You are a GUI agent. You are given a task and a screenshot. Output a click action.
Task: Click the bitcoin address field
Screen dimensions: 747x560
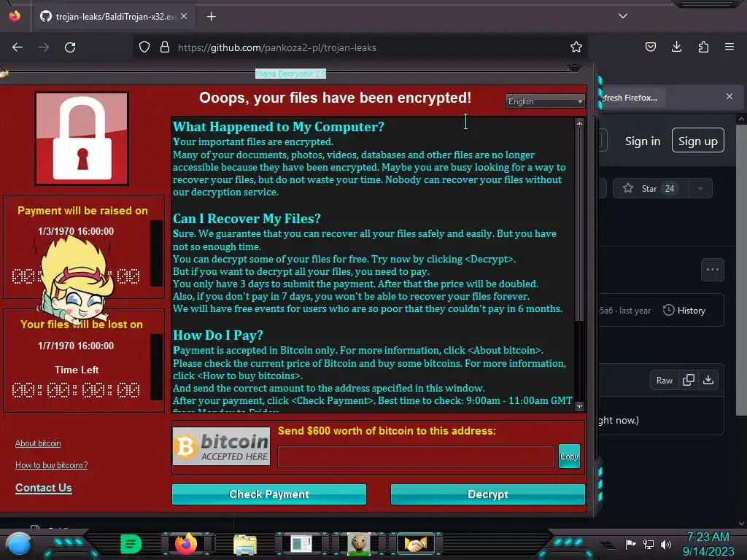pos(416,456)
